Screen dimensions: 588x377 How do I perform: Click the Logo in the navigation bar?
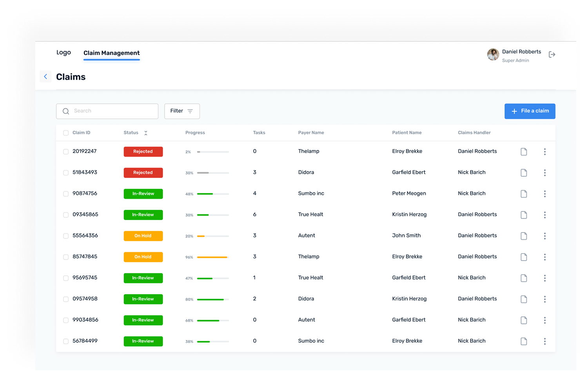coord(64,53)
